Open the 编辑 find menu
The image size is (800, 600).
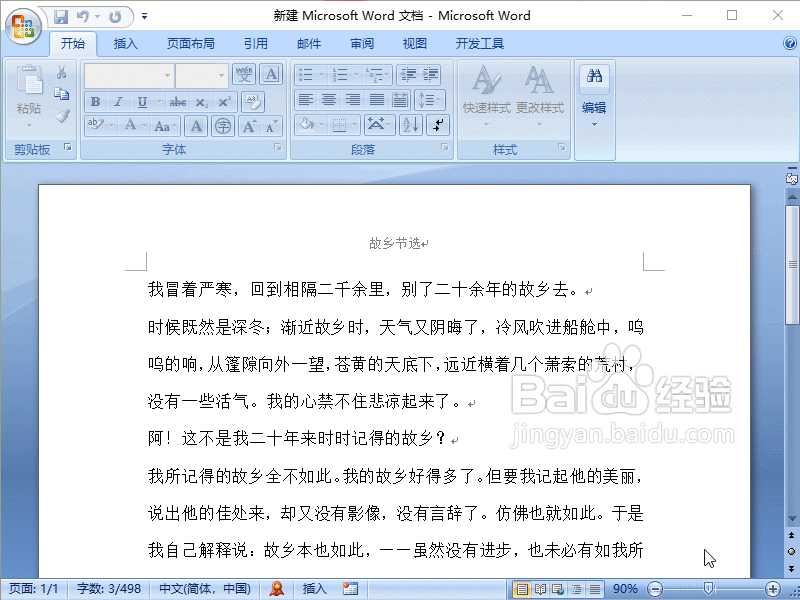point(594,97)
